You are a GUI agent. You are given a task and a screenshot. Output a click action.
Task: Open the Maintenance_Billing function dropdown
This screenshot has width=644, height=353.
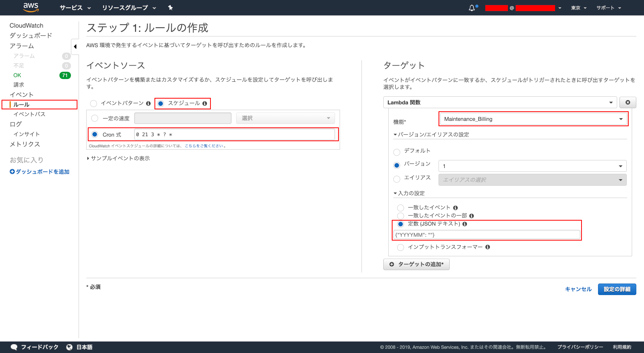[x=533, y=119]
